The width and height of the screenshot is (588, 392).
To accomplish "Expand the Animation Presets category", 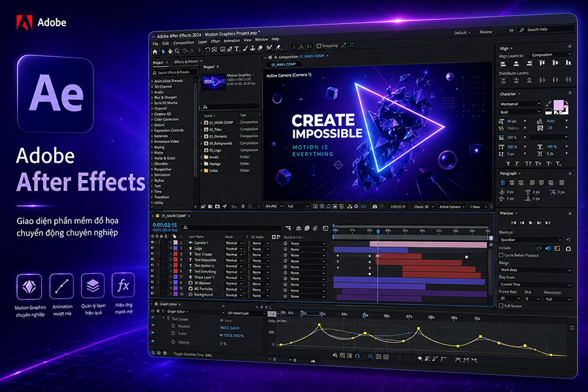I will tap(152, 81).
